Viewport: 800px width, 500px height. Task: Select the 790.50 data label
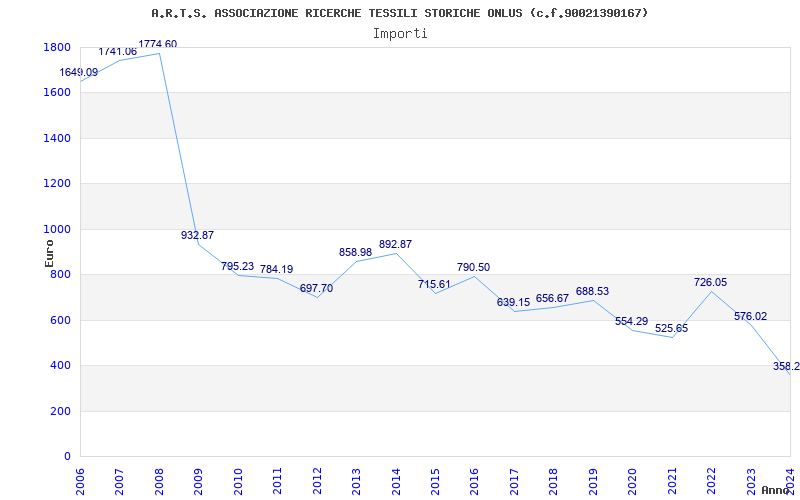(x=473, y=268)
